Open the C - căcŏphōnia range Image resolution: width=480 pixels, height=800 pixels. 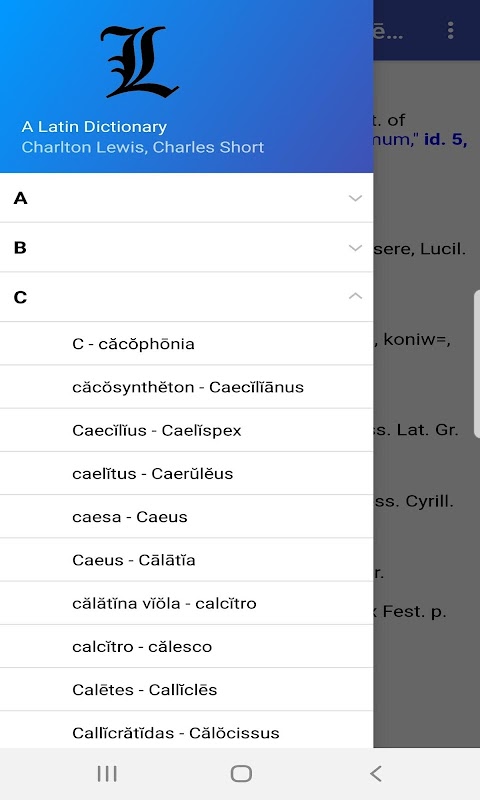point(186,344)
